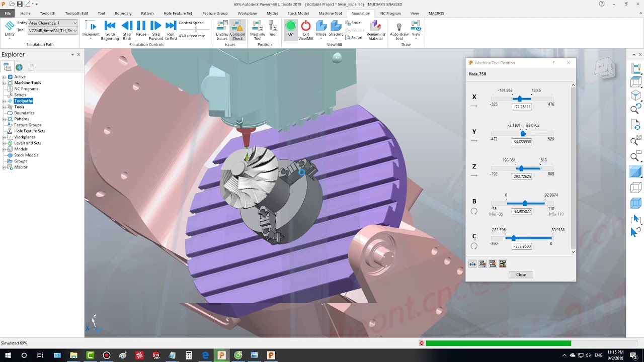Expand the Machine Tools tree node

(x=4, y=83)
